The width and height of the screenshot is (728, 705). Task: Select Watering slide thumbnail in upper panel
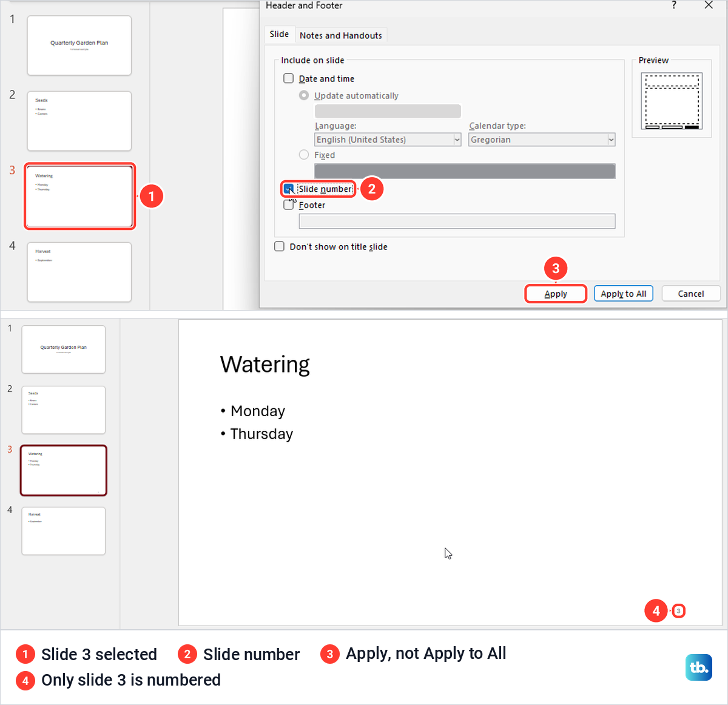tap(79, 196)
